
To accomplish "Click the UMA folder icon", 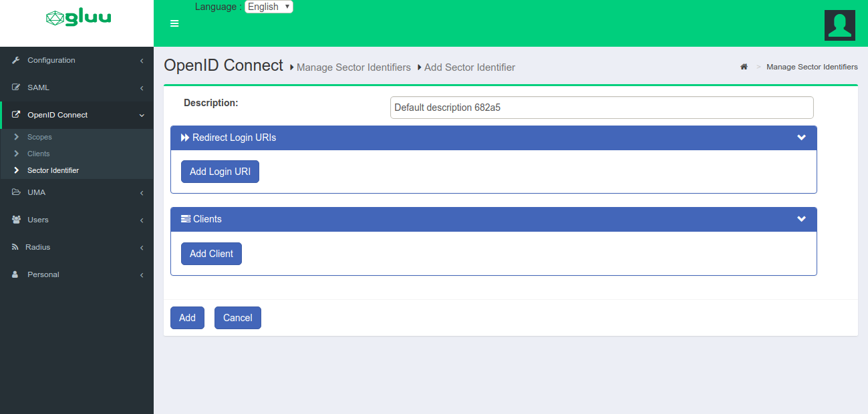I will 16,192.
